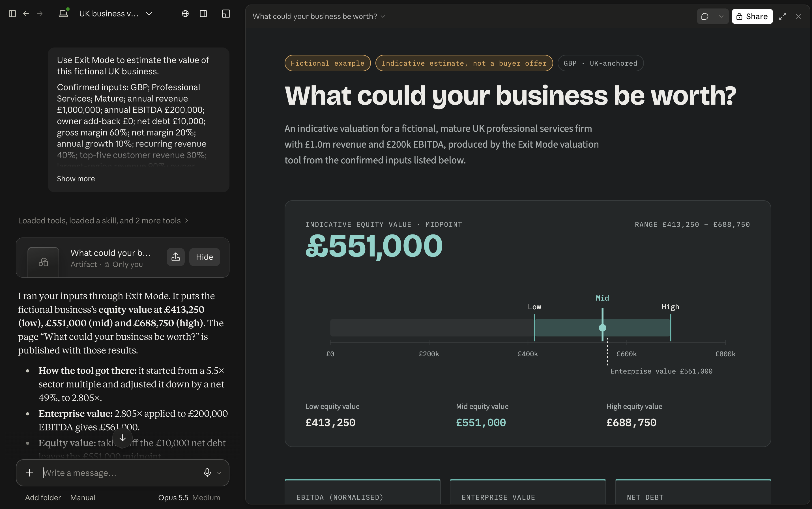The image size is (812, 509).
Task: Jump to bottom with down-arrow button
Action: 123,438
